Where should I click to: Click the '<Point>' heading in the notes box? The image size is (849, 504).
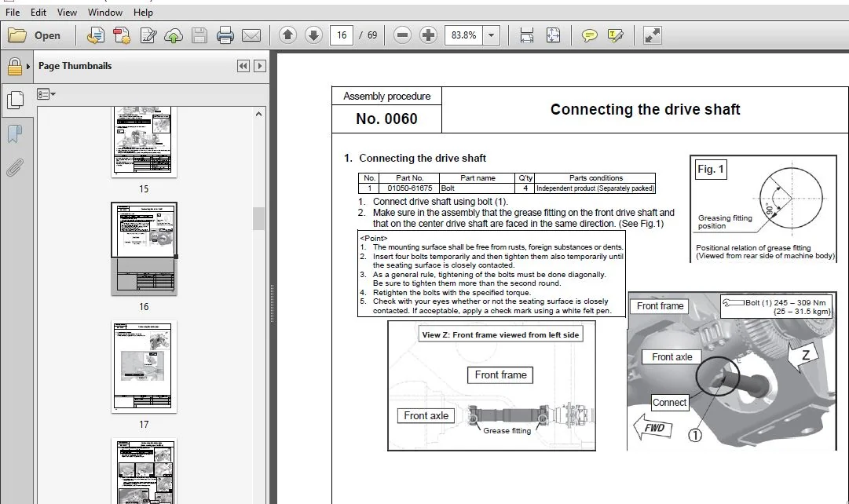pyautogui.click(x=374, y=238)
